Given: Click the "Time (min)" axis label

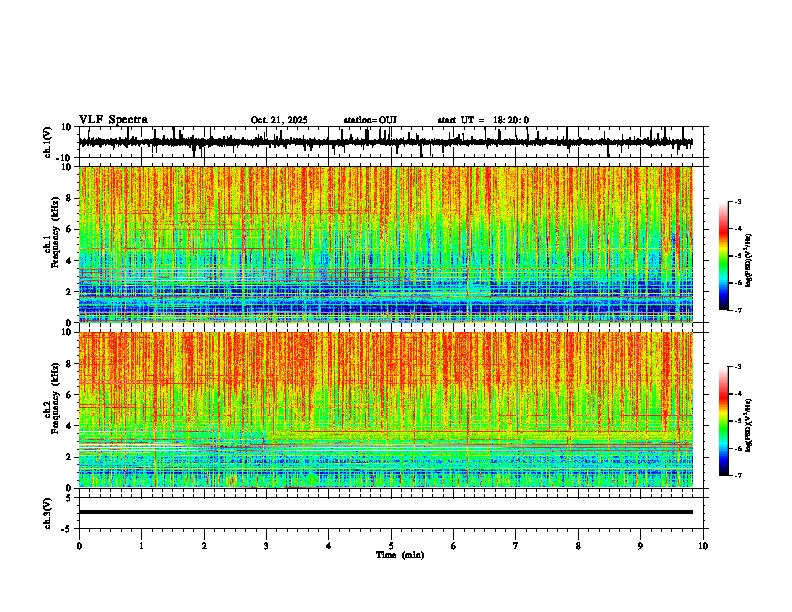Looking at the screenshot, I should [x=400, y=555].
